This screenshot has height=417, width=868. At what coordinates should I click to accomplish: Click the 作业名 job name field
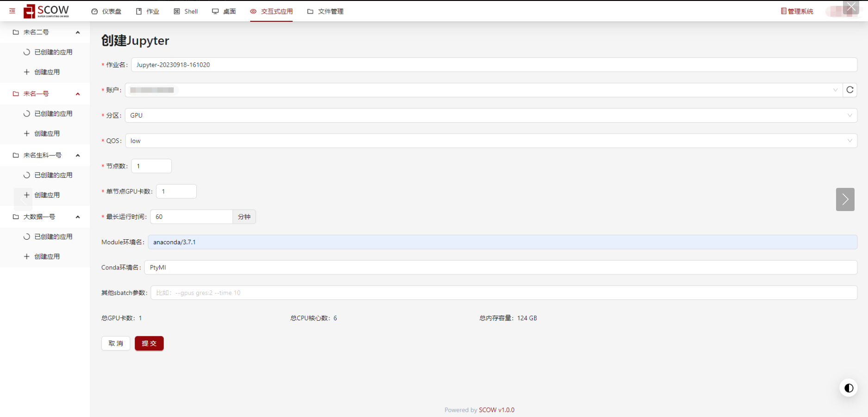click(494, 65)
